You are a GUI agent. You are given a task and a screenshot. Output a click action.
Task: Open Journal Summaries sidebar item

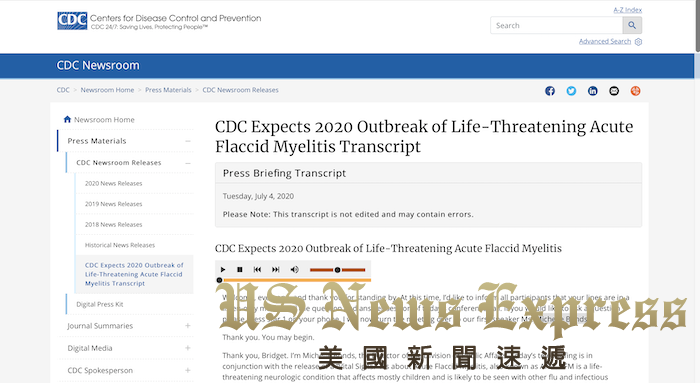[100, 326]
